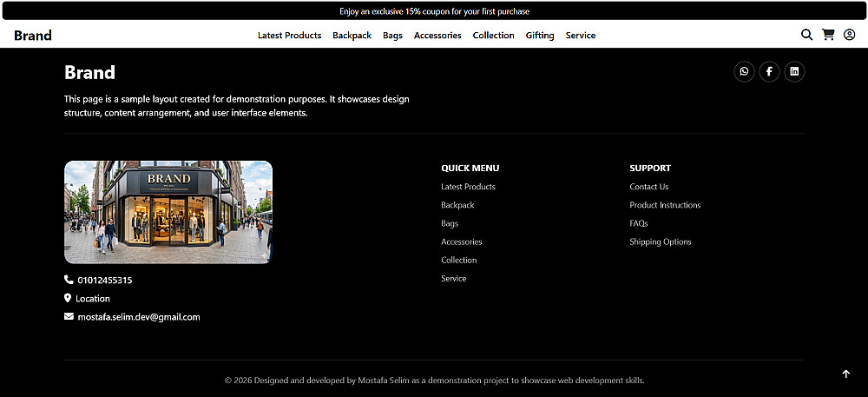The image size is (868, 397).
Task: Click the phone icon beside 01012455315
Action: 69,280
